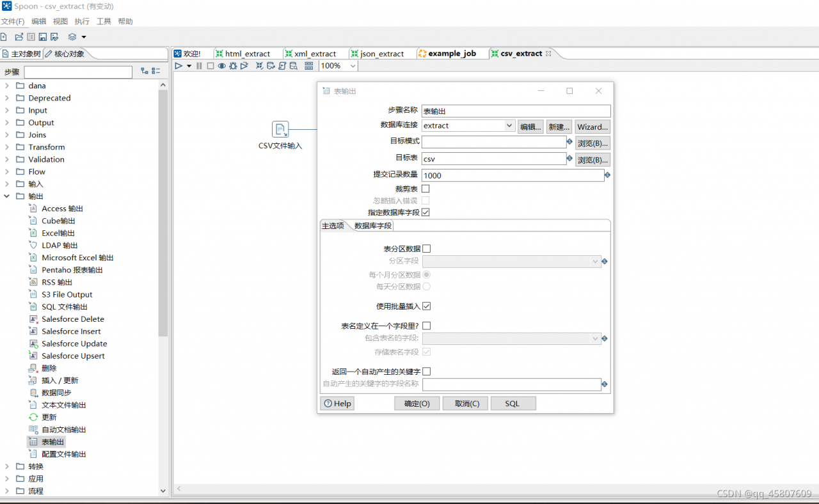Click the verify transformation icon
Image resolution: width=819 pixels, height=504 pixels.
[260, 66]
